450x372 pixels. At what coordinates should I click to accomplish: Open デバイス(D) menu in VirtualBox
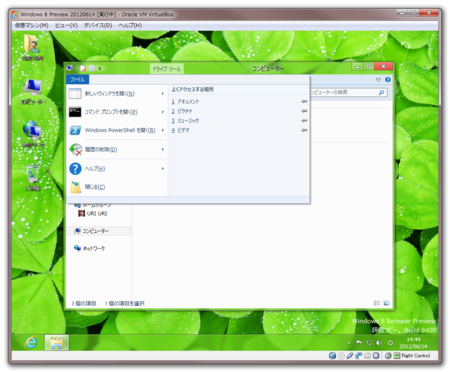pos(98,25)
